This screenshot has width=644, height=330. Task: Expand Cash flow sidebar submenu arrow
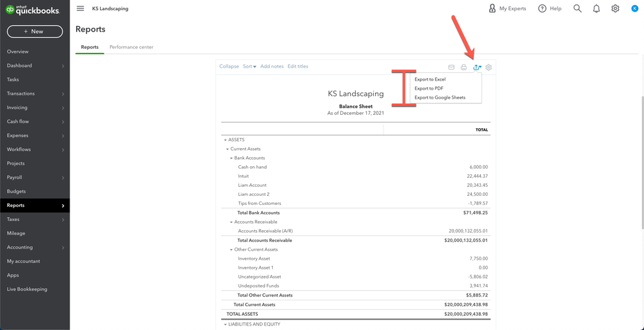coord(63,122)
